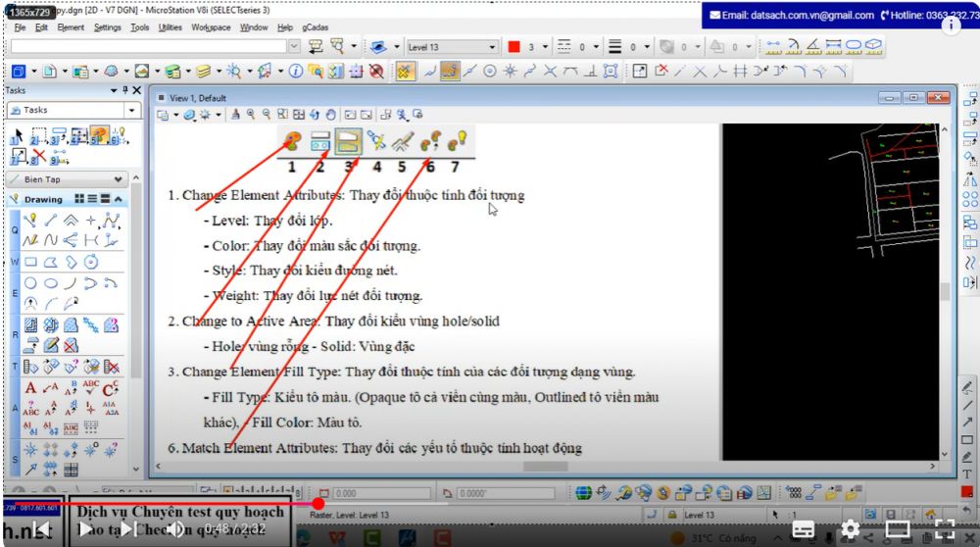980x547 pixels.
Task: Toggle video subtitles/captions button
Action: coord(802,529)
